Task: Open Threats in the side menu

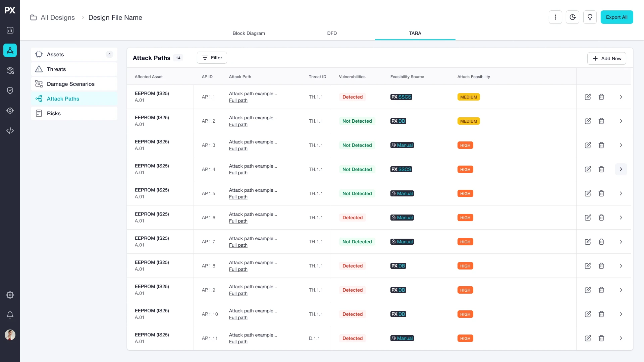Action: point(74,69)
